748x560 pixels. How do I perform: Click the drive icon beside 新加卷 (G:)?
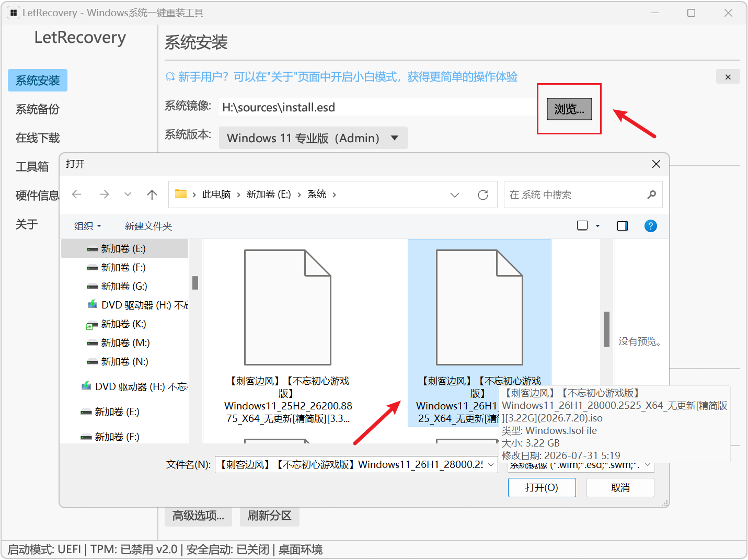tap(93, 287)
